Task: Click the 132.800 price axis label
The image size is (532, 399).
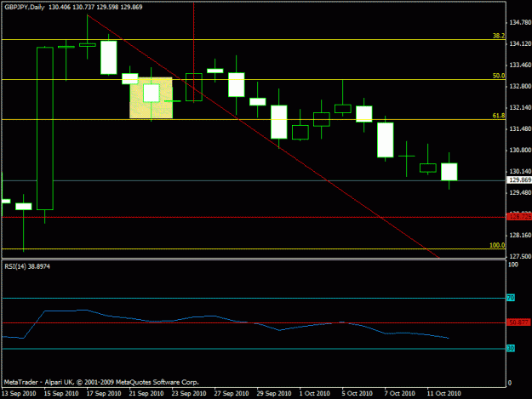Action: point(520,86)
